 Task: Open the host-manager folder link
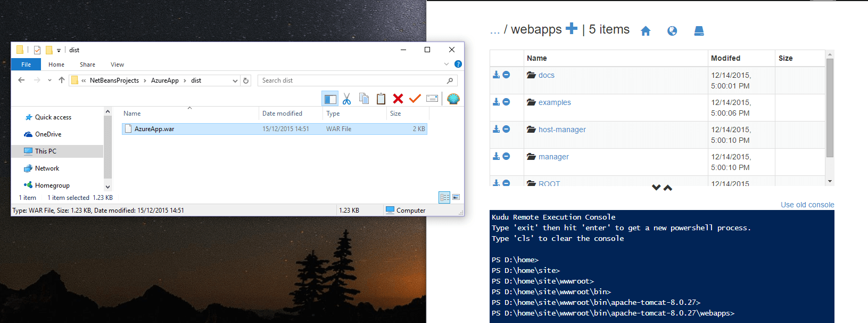[562, 130]
